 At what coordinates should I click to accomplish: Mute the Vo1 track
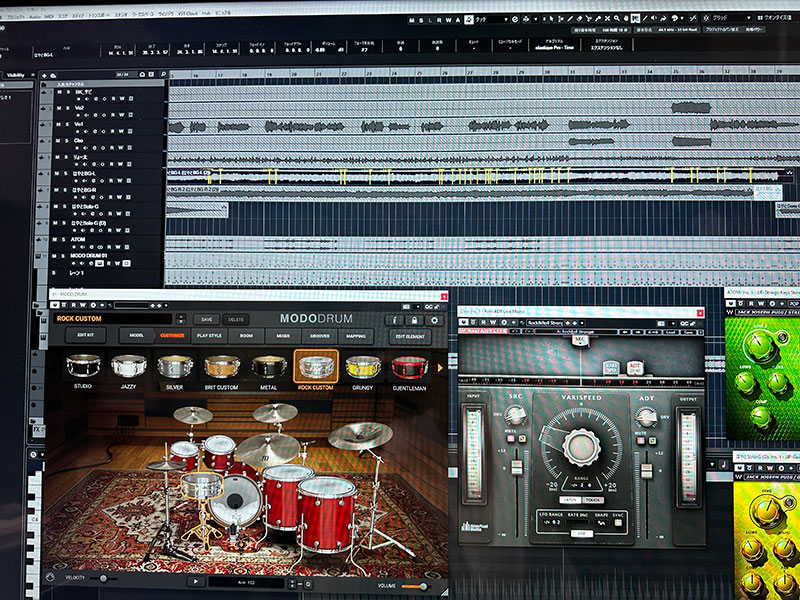tap(59, 124)
